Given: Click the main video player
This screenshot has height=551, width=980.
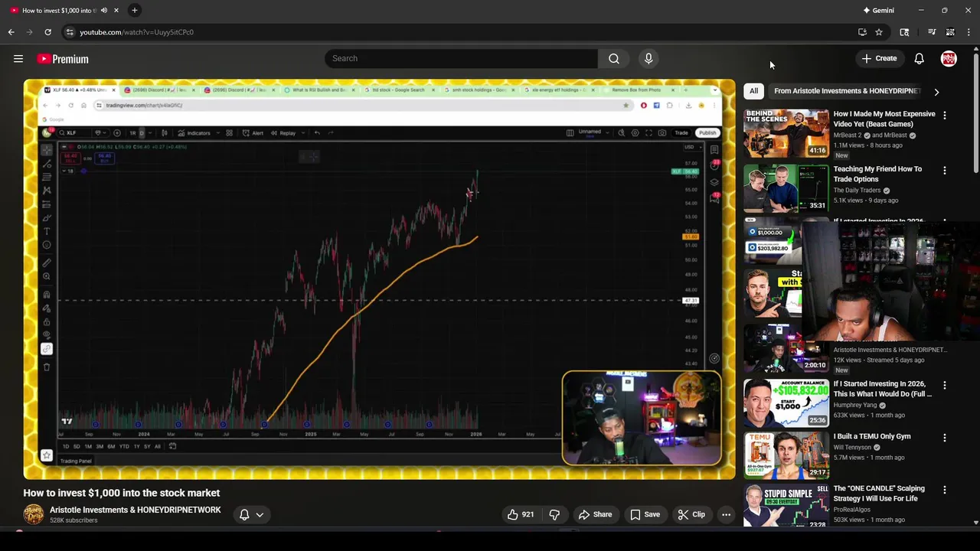Looking at the screenshot, I should (379, 279).
